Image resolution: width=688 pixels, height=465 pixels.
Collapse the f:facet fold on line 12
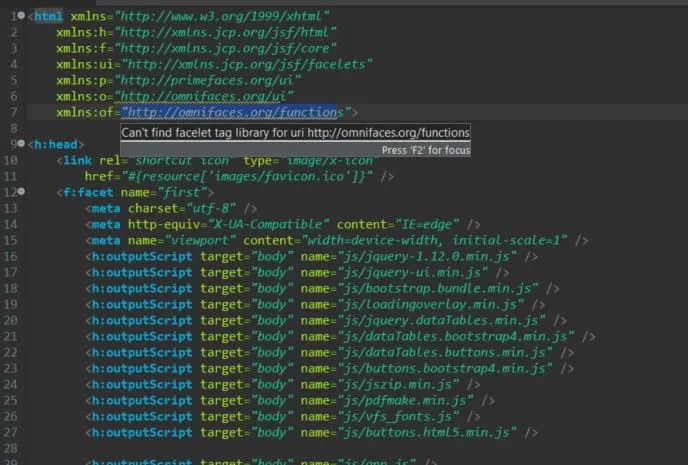tap(21, 191)
